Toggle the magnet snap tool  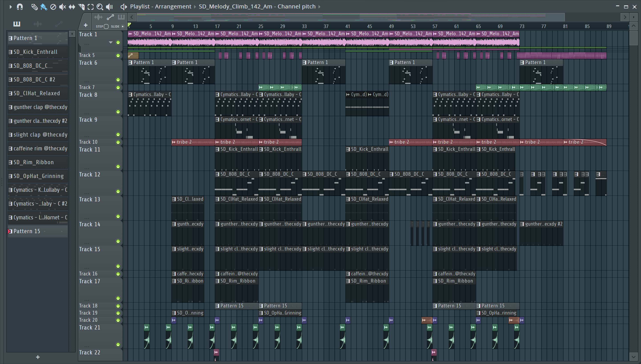point(20,7)
